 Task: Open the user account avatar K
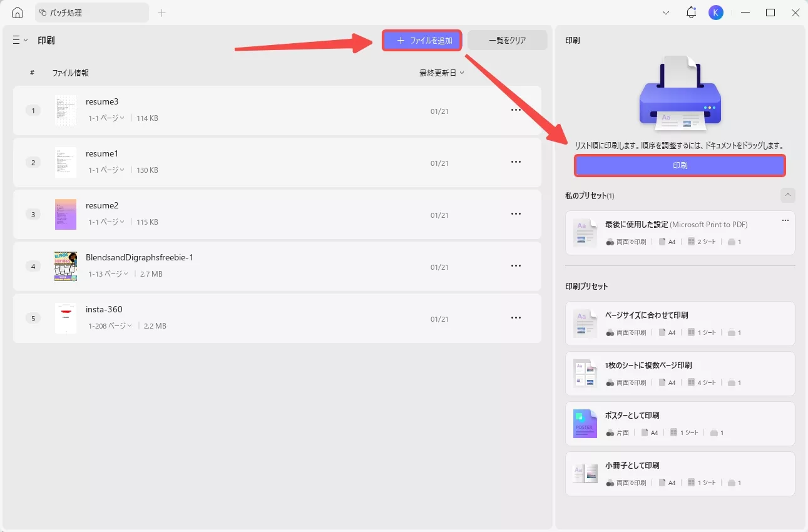715,13
